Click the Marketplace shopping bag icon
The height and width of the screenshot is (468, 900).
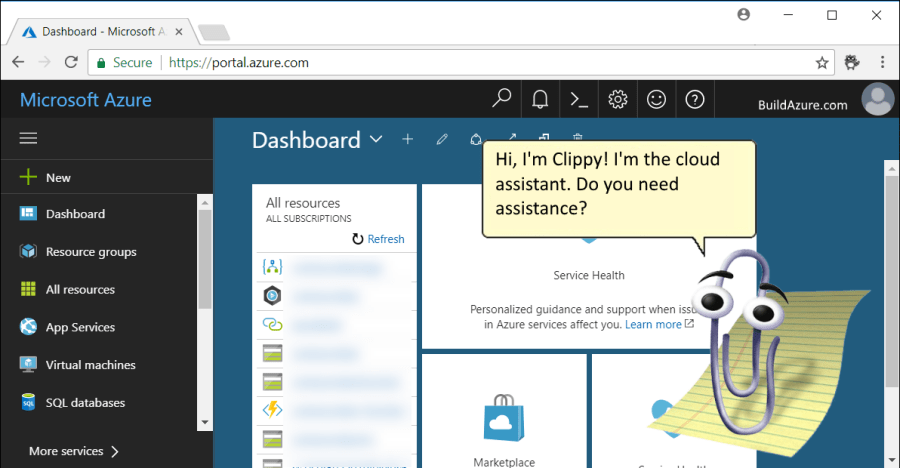504,418
